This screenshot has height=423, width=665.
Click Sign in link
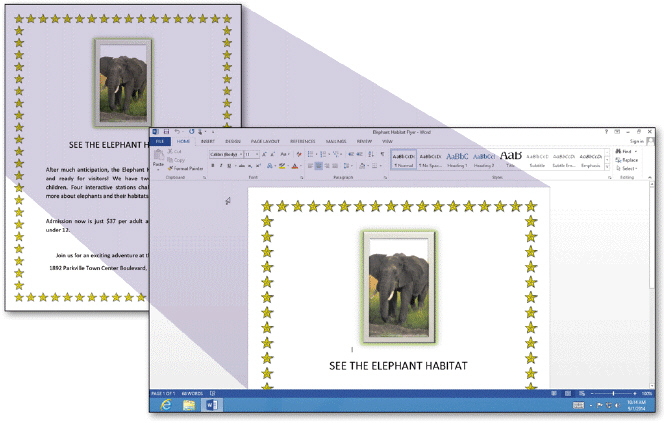click(636, 141)
